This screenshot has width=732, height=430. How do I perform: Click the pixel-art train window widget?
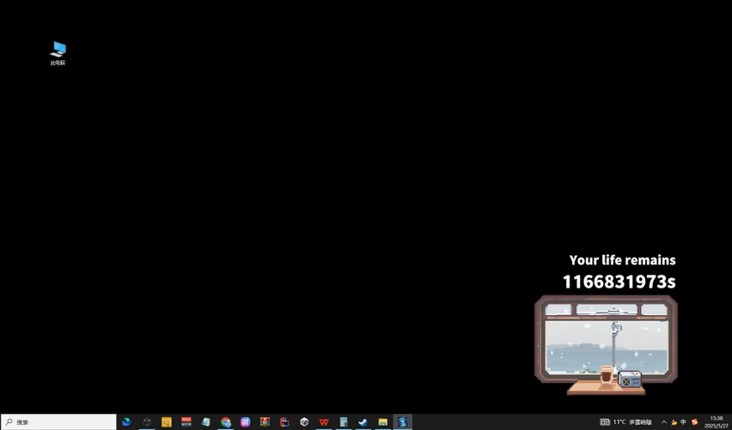606,340
